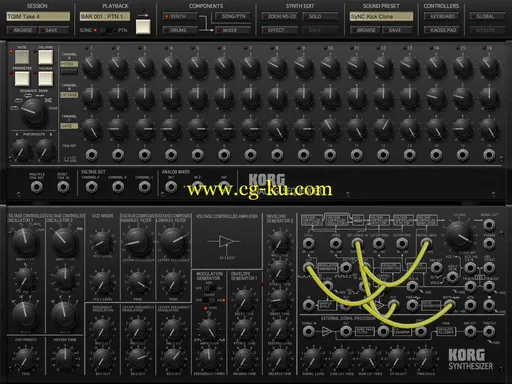Open the EFFECT editor

pos(279,30)
